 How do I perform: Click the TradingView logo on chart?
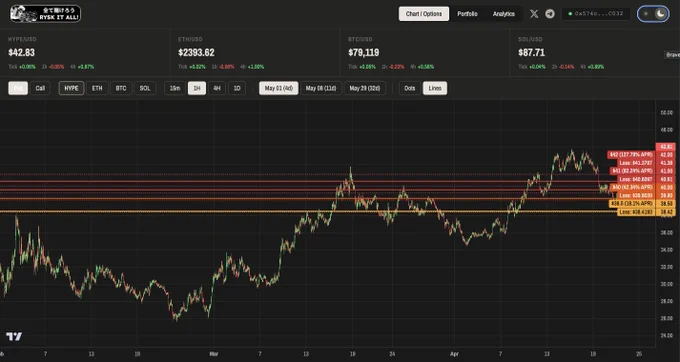point(14,336)
